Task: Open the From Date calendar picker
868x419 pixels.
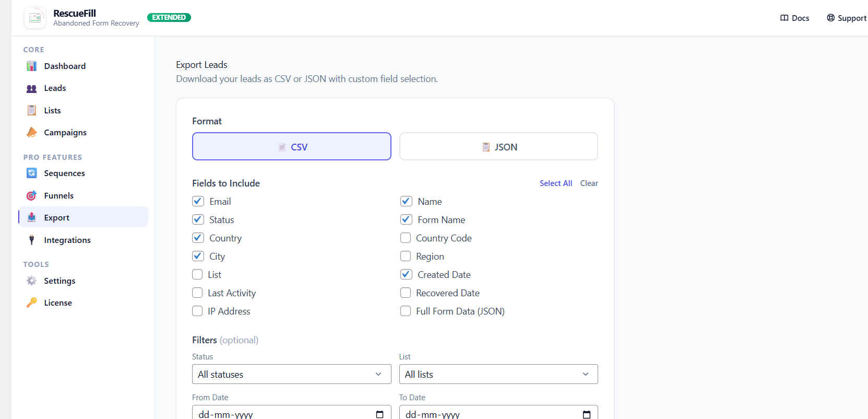Action: pos(379,414)
